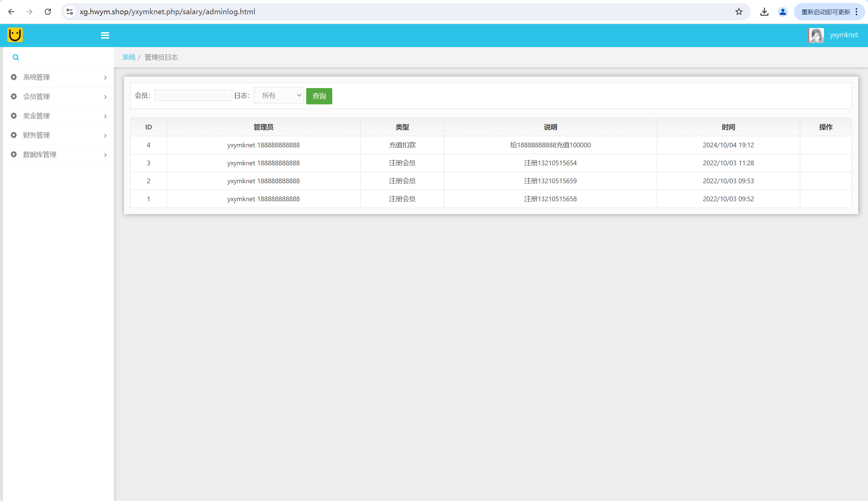View site information icon in address bar
The image size is (868, 501).
pos(70,12)
